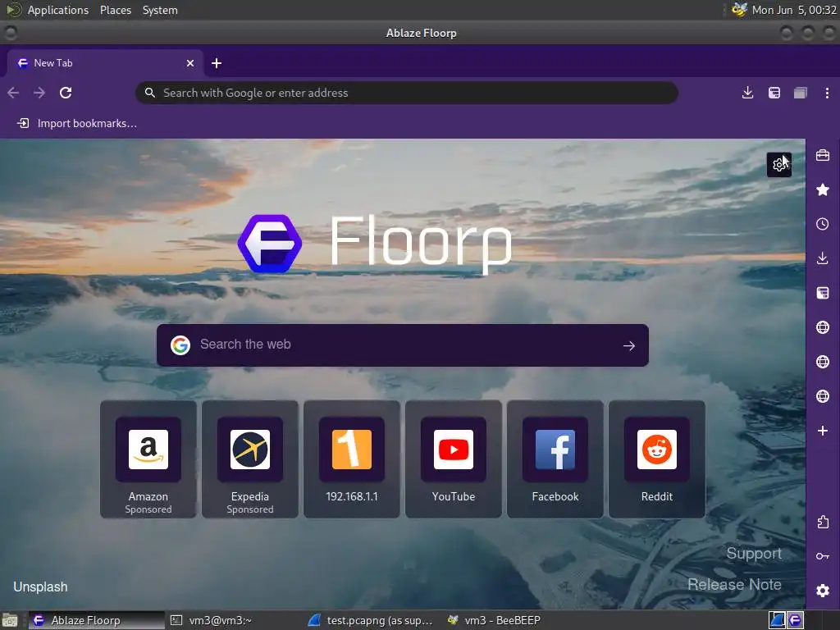This screenshot has height=630, width=840.
Task: Click the date and time clock
Action: tap(794, 10)
